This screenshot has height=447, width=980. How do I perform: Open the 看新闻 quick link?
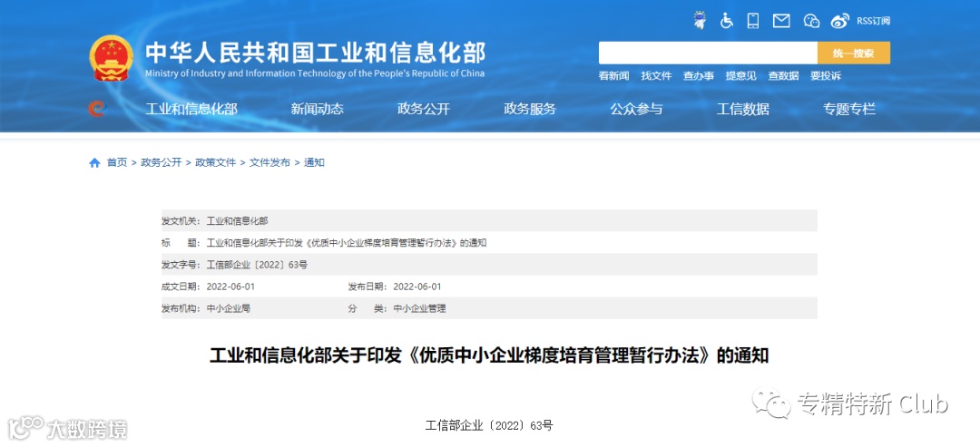click(613, 76)
